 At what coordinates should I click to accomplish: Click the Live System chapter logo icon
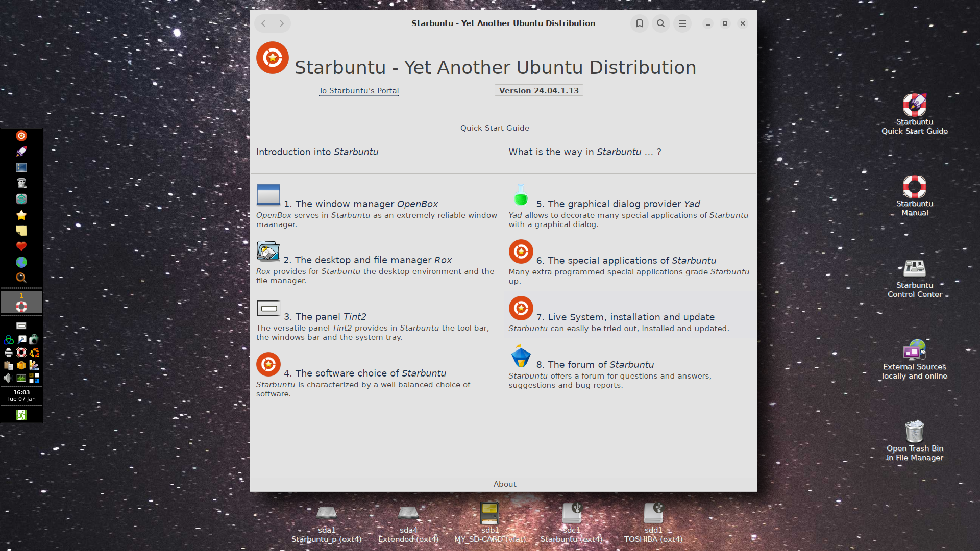(x=521, y=308)
